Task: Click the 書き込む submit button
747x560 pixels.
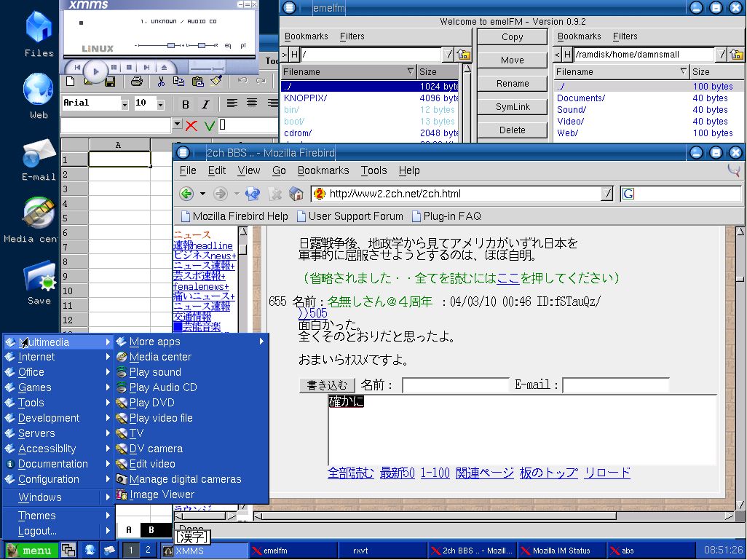Action: (x=327, y=385)
